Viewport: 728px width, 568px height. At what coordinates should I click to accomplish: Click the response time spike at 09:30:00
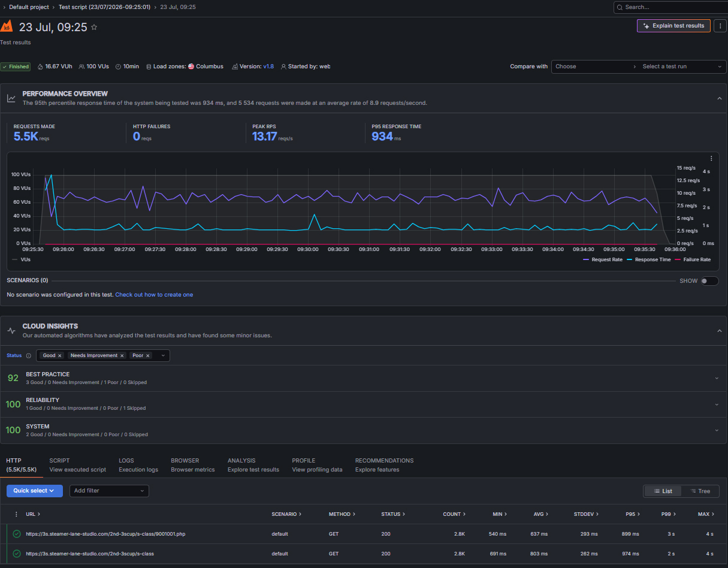click(315, 214)
